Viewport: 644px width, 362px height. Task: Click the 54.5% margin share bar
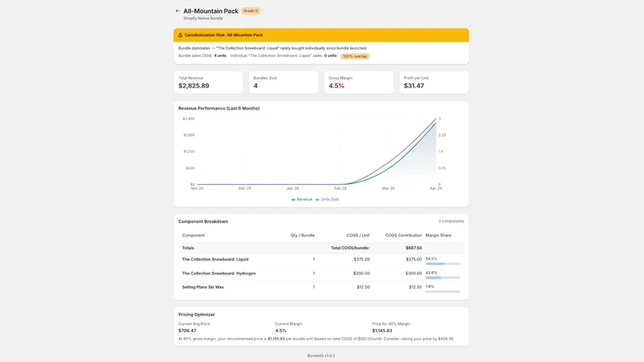click(x=443, y=264)
